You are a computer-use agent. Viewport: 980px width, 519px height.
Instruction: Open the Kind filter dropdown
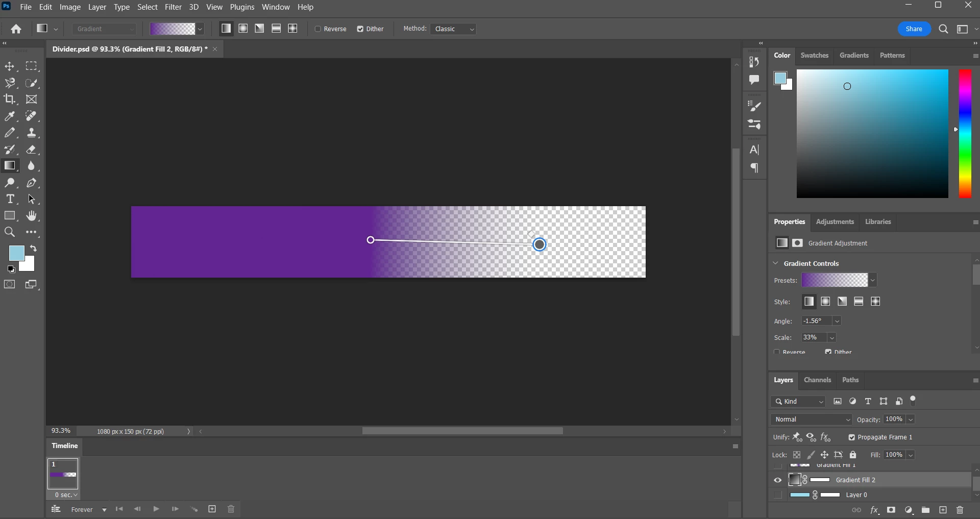tap(798, 402)
